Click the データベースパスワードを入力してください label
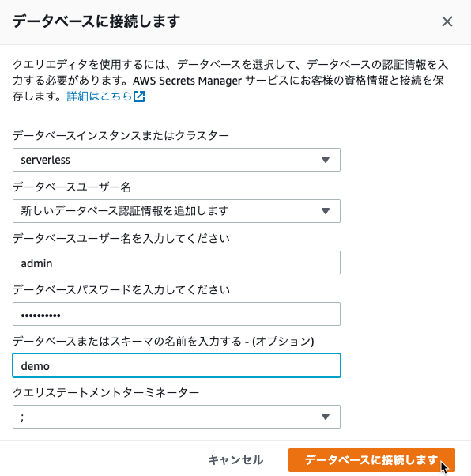 point(121,290)
